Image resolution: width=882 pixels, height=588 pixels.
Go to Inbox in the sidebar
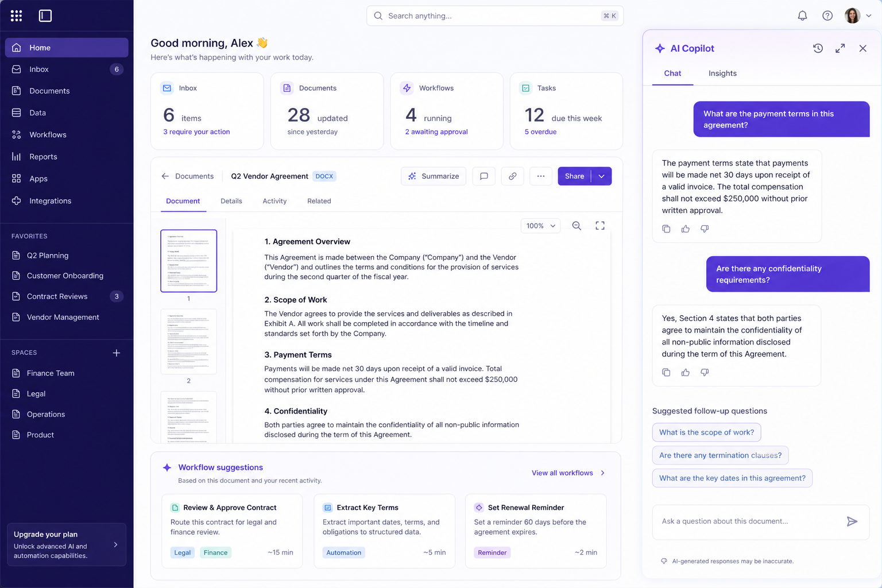point(67,69)
